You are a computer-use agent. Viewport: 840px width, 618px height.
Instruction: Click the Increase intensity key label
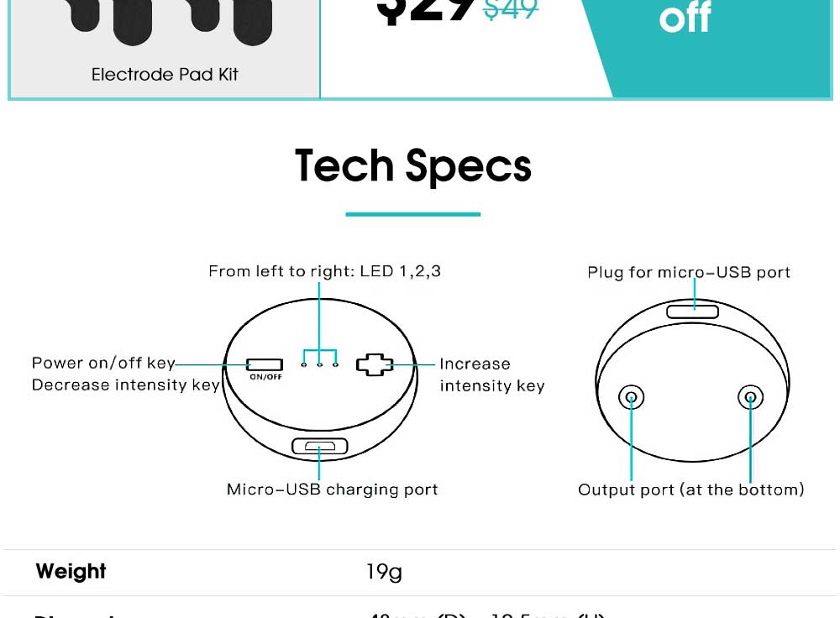[x=491, y=374]
